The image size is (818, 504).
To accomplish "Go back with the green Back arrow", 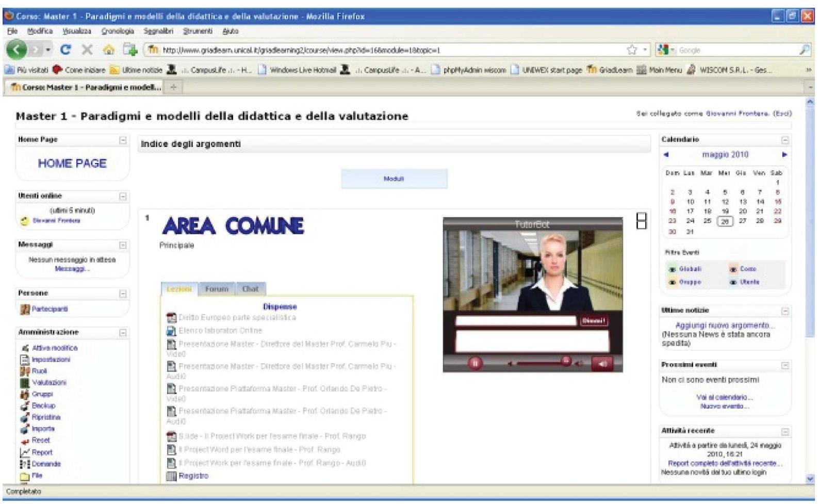I will click(18, 50).
